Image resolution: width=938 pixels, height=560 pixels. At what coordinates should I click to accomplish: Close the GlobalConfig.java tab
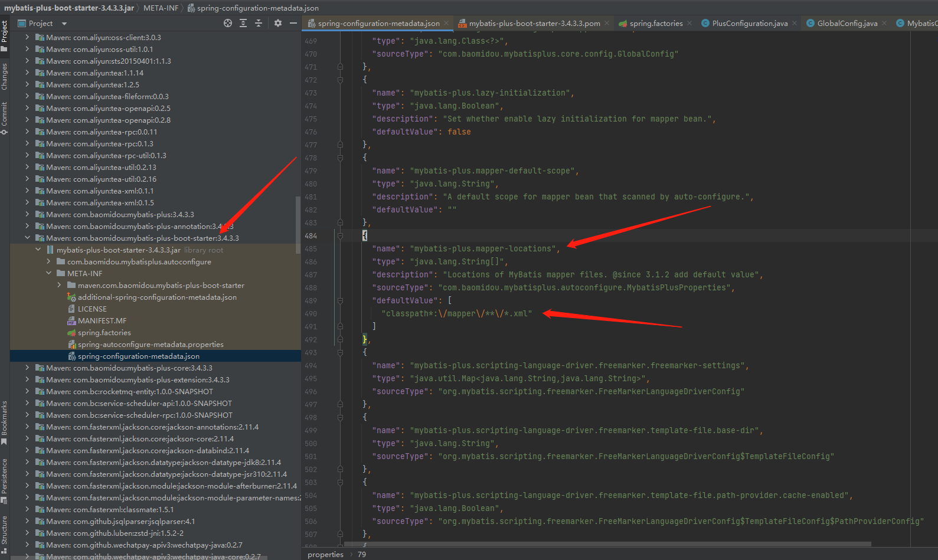[884, 24]
